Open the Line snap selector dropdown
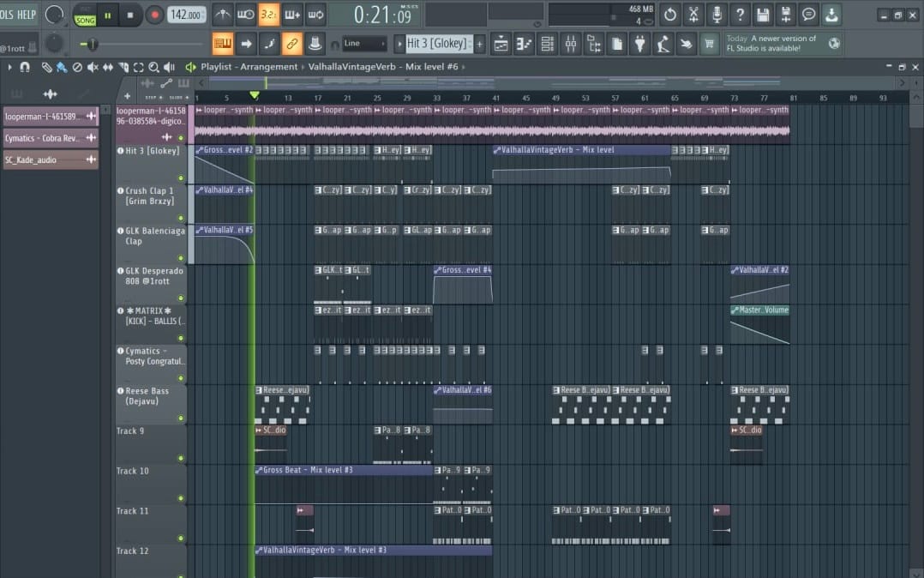Image resolution: width=924 pixels, height=578 pixels. [x=364, y=44]
